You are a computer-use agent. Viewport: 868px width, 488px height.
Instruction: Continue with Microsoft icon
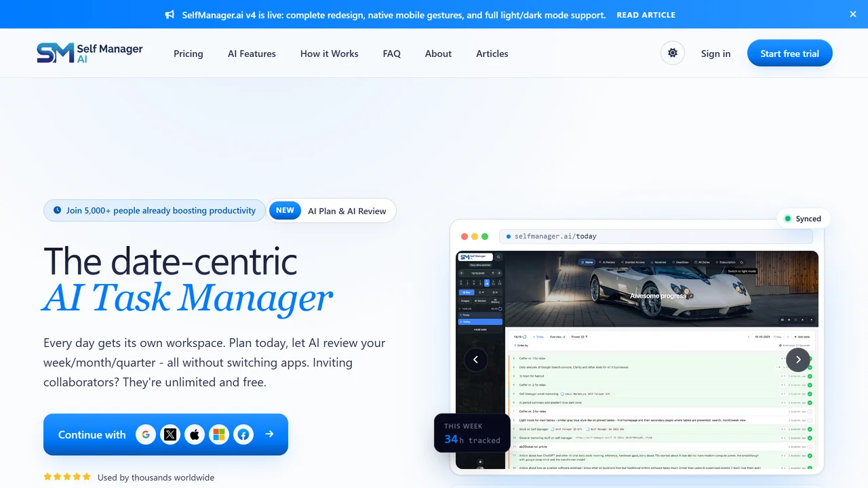tap(219, 434)
